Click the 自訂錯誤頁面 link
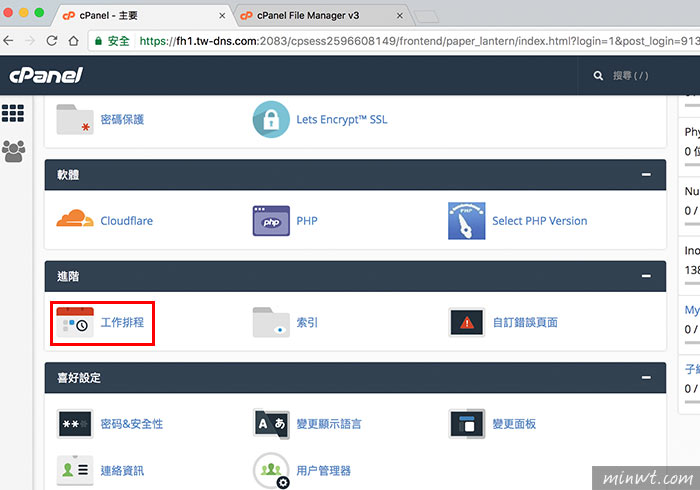 [x=525, y=322]
